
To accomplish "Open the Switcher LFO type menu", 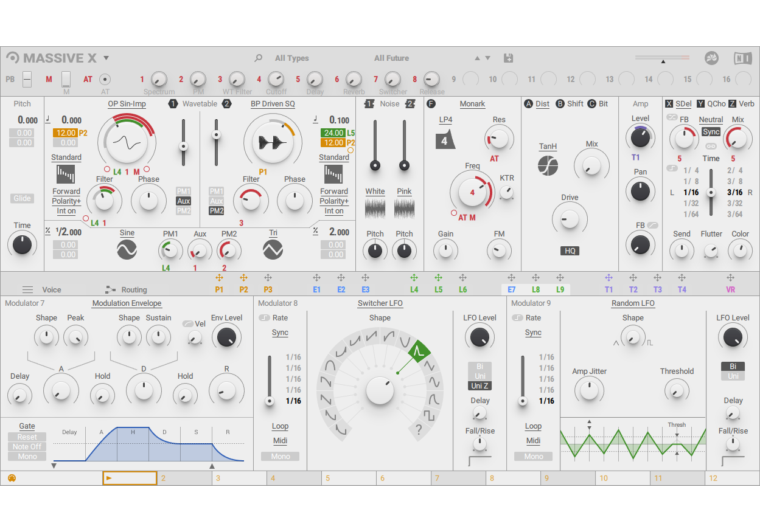I will [x=380, y=303].
